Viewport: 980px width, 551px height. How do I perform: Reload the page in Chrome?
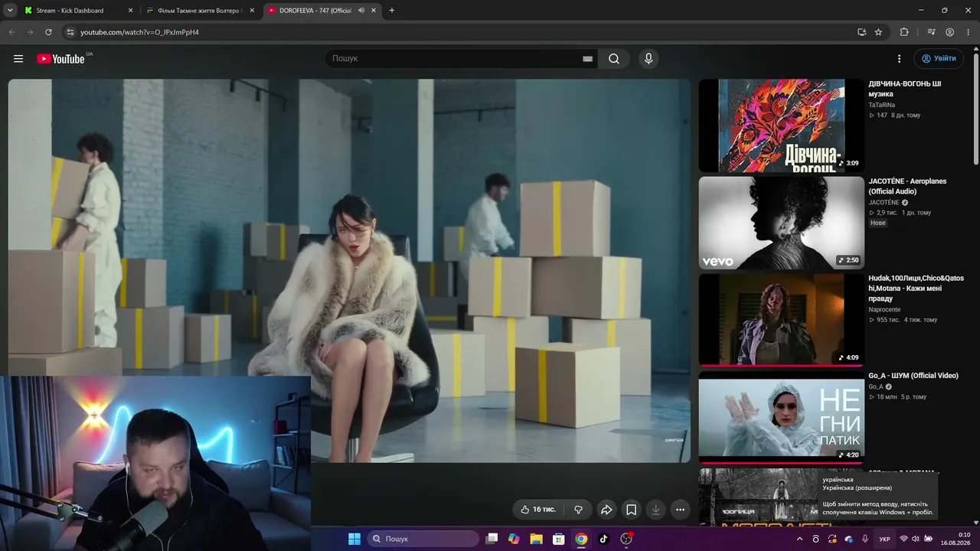point(48,32)
